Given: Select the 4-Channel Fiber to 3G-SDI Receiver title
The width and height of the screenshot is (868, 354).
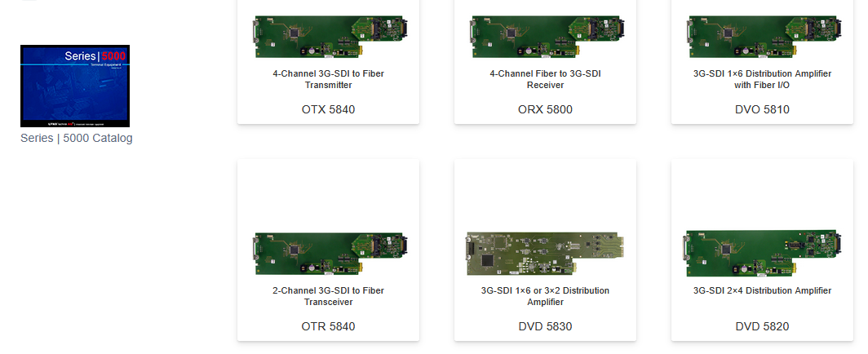Looking at the screenshot, I should (545, 79).
